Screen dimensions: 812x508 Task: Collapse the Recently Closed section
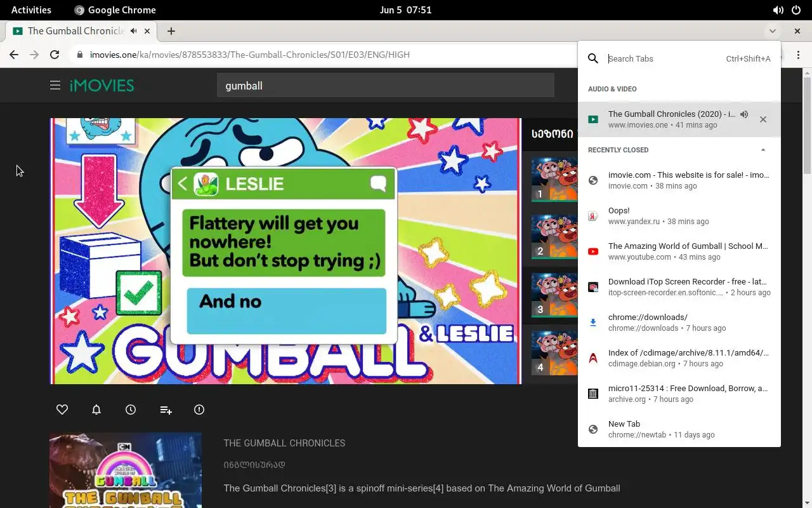763,150
